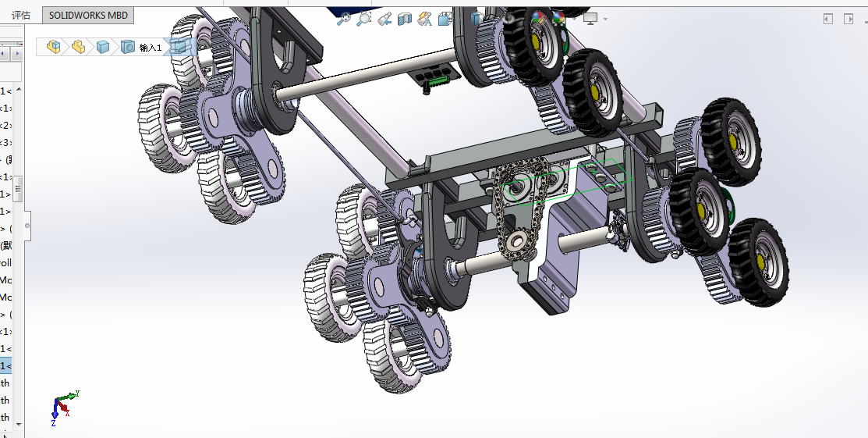The width and height of the screenshot is (868, 438).
Task: Select the tree item beginning with 'roll'
Action: coord(5,262)
